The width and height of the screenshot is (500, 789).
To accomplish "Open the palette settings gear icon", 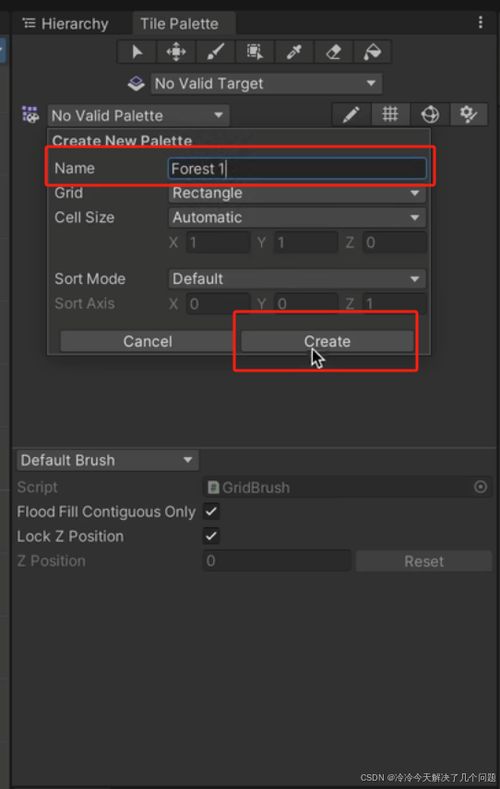I will click(x=469, y=115).
